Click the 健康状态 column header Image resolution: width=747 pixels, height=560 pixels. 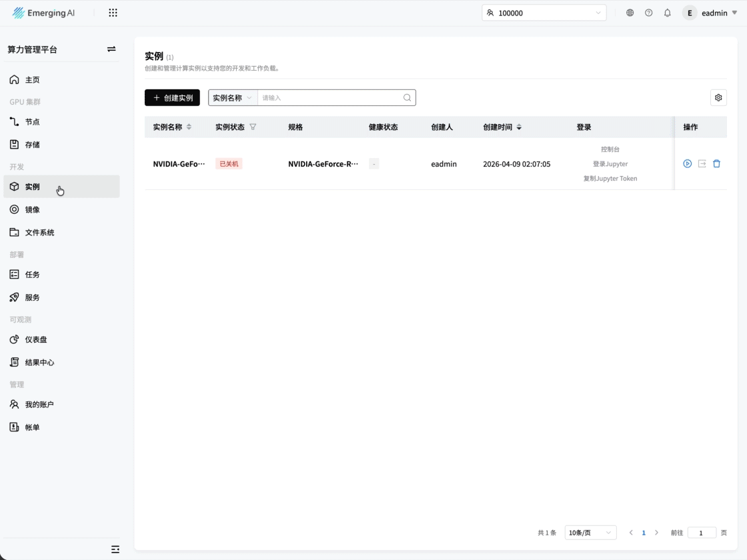[x=383, y=127]
